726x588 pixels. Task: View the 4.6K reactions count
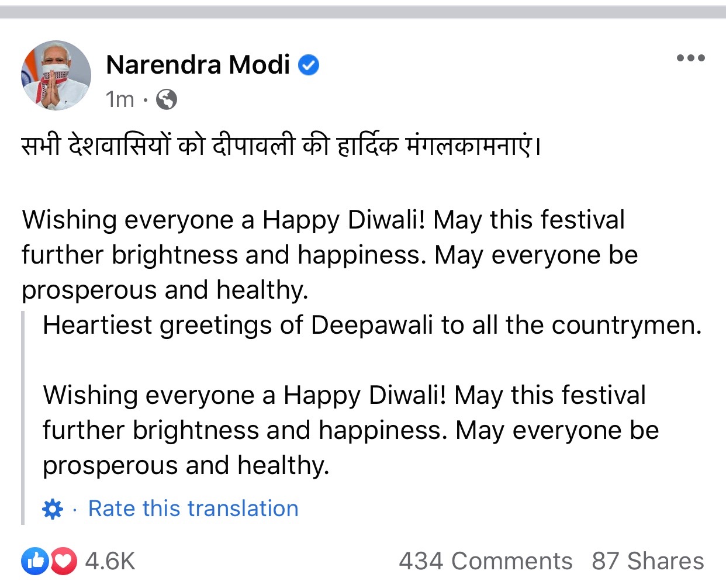coord(110,561)
